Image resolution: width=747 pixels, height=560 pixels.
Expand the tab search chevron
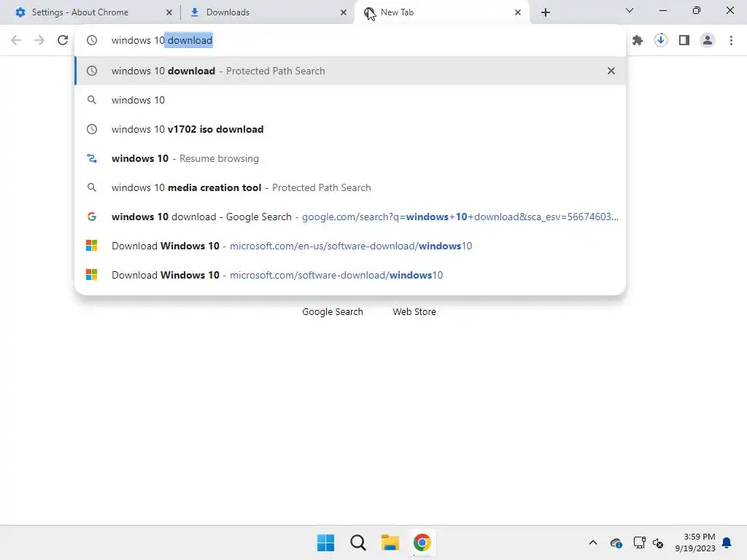(x=630, y=10)
